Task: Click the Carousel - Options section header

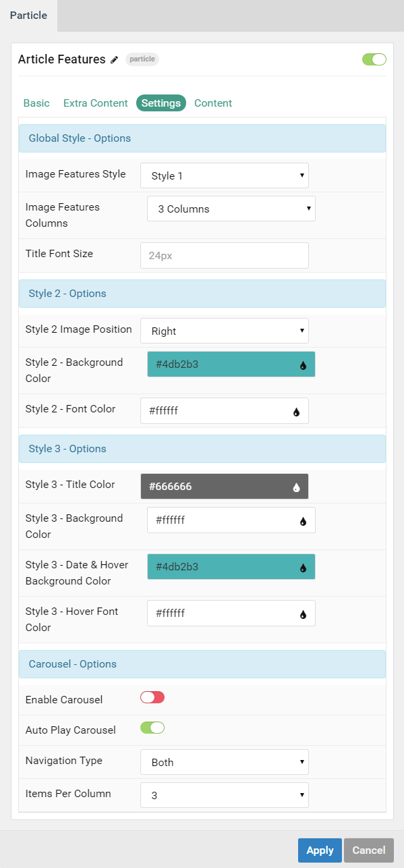Action: click(x=202, y=664)
